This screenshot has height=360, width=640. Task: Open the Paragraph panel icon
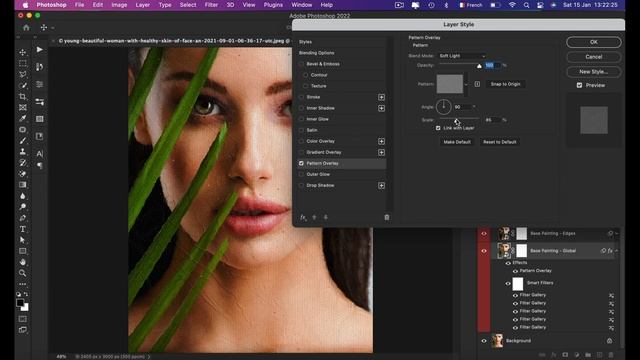(40, 165)
